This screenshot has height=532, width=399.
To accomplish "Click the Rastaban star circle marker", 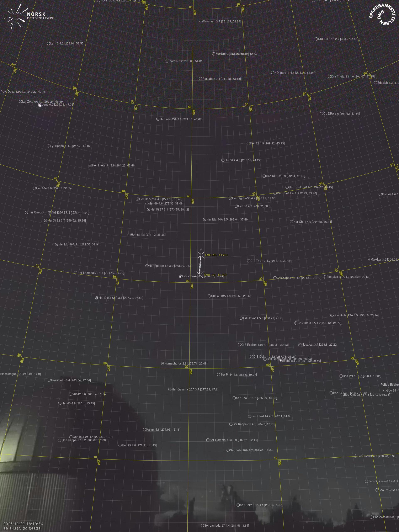I will (200, 79).
